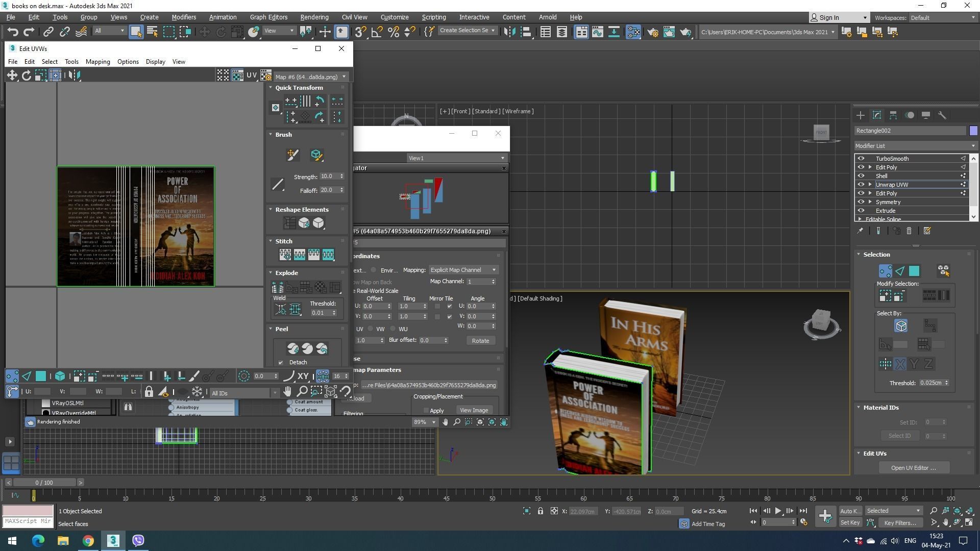Toggle the Apply checkbox under Cropping/Placement
Viewport: 980px width, 551px height.
426,411
